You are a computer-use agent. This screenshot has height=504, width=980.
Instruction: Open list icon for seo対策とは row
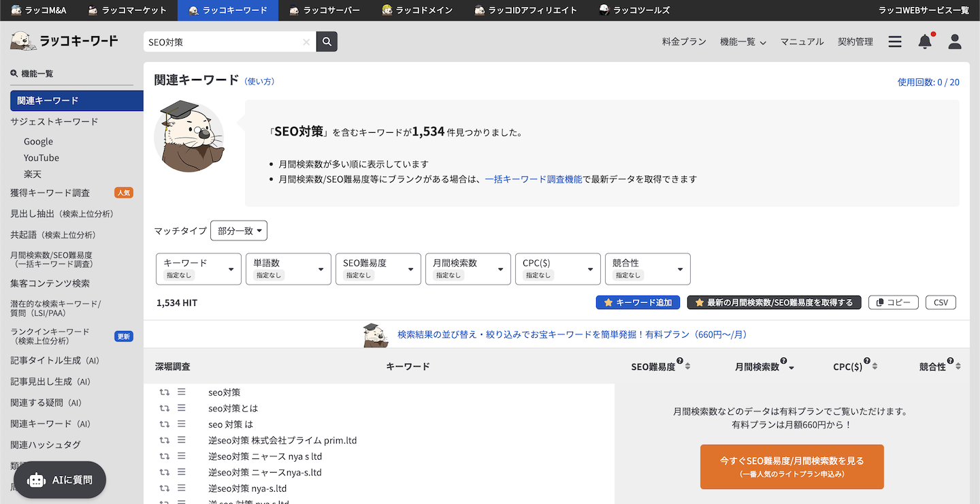coord(182,407)
